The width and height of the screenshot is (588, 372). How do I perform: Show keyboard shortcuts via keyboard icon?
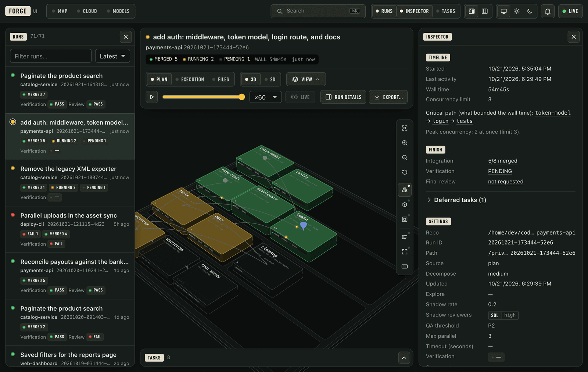click(x=405, y=267)
